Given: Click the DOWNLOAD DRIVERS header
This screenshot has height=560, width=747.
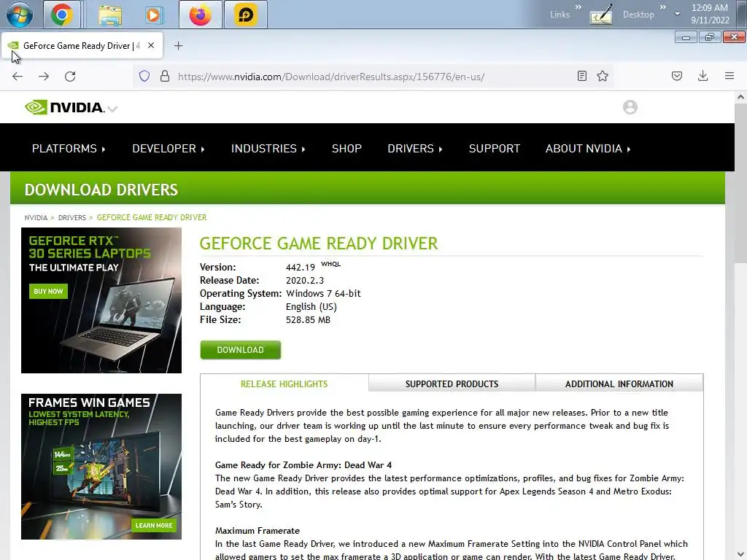Looking at the screenshot, I should point(101,190).
